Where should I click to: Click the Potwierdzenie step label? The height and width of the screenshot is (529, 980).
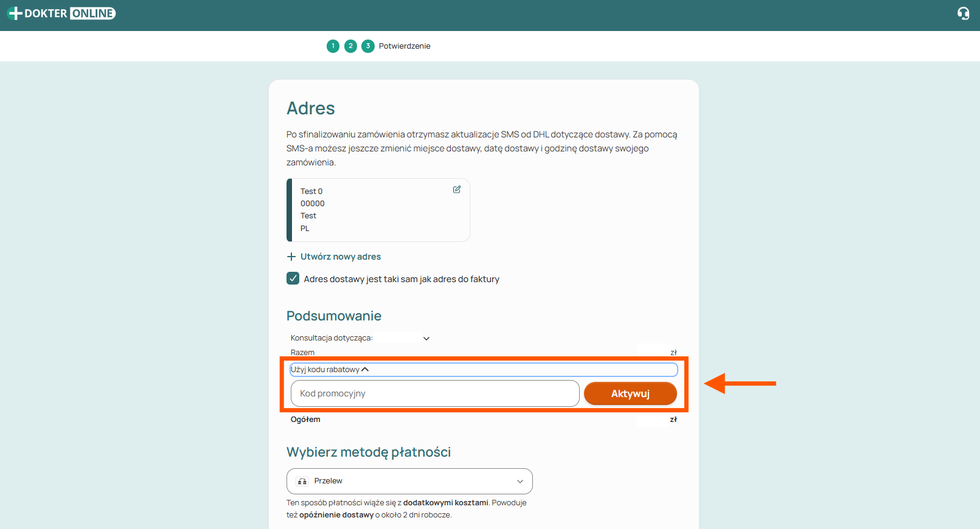coord(405,46)
